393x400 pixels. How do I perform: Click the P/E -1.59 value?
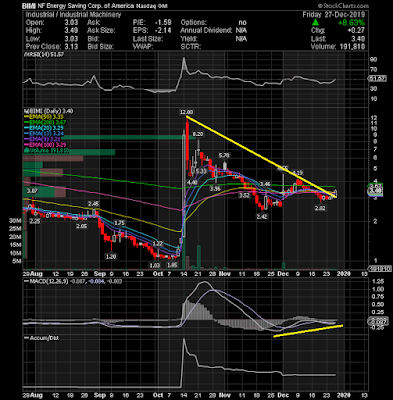pos(163,23)
